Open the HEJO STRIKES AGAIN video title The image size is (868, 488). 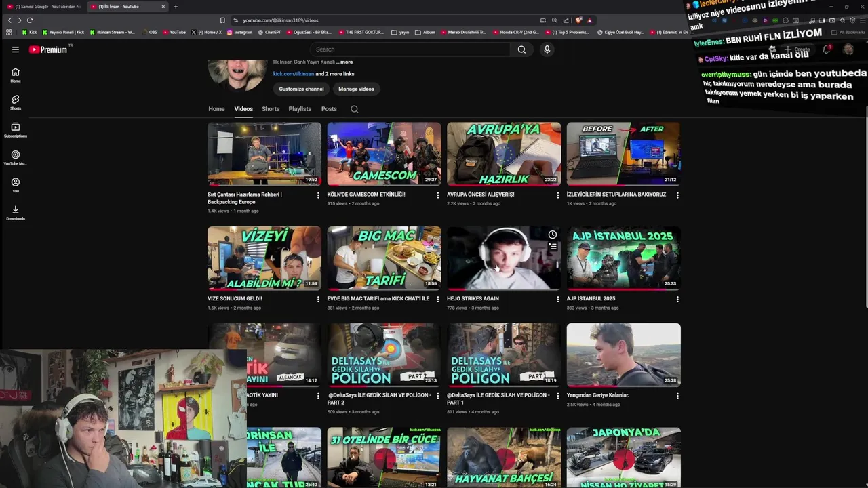pyautogui.click(x=473, y=298)
